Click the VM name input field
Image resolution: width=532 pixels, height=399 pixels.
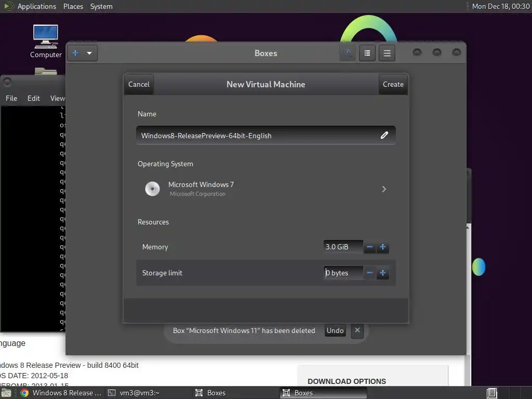click(x=265, y=136)
